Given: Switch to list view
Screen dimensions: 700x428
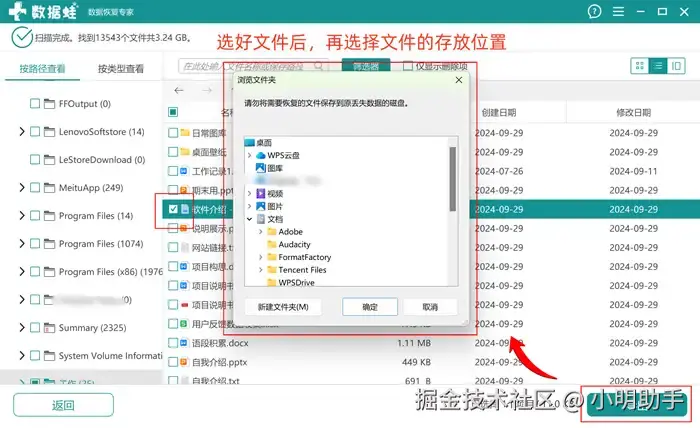Looking at the screenshot, I should click(658, 66).
